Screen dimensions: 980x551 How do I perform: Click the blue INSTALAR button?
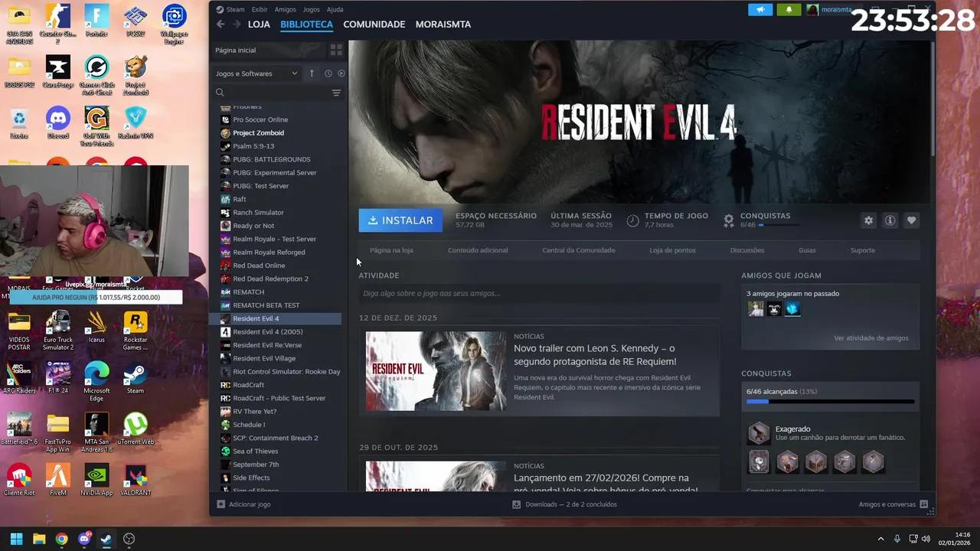coord(400,220)
